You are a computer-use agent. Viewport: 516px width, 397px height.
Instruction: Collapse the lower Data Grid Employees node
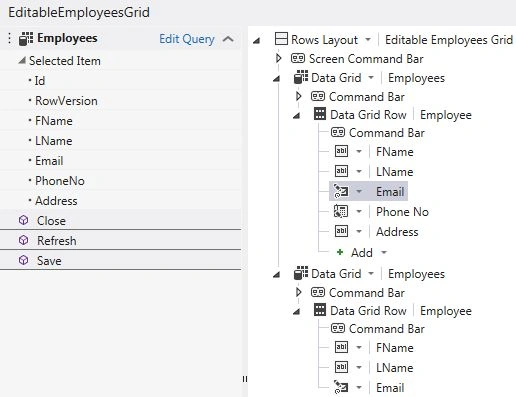point(276,275)
